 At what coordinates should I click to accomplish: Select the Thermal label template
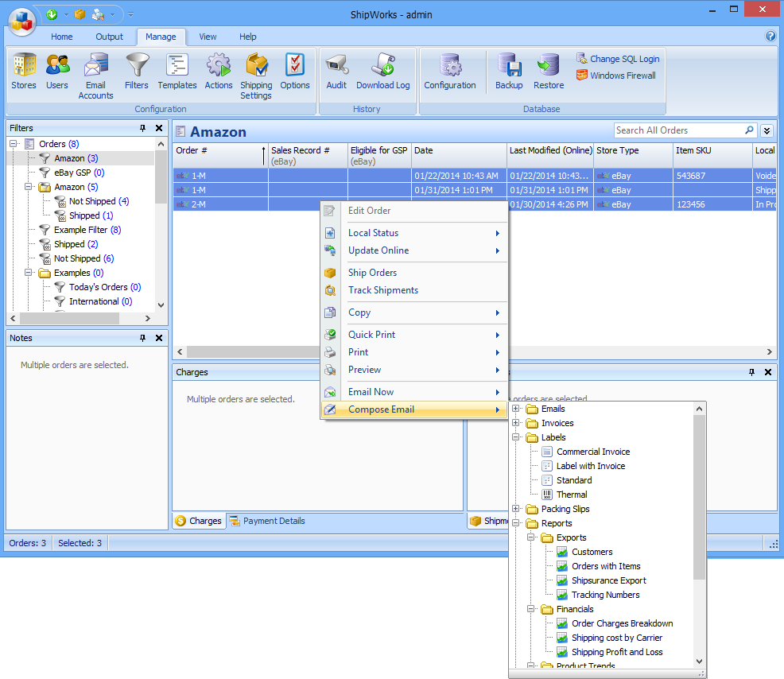[x=572, y=495]
